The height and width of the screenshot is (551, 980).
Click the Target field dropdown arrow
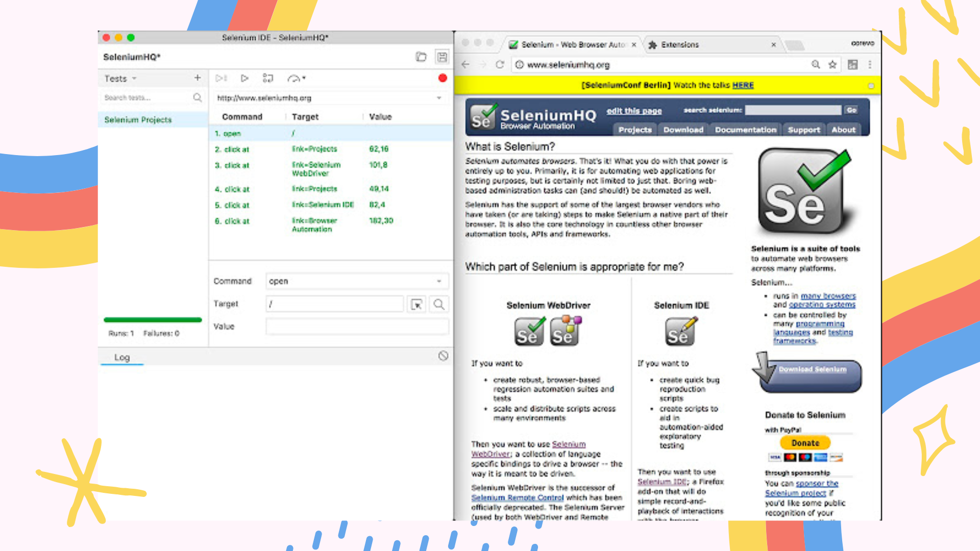[x=416, y=304]
